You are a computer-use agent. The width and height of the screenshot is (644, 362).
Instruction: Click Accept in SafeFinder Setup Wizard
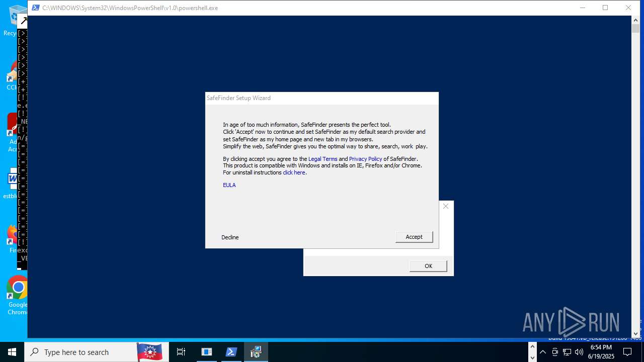(x=414, y=237)
